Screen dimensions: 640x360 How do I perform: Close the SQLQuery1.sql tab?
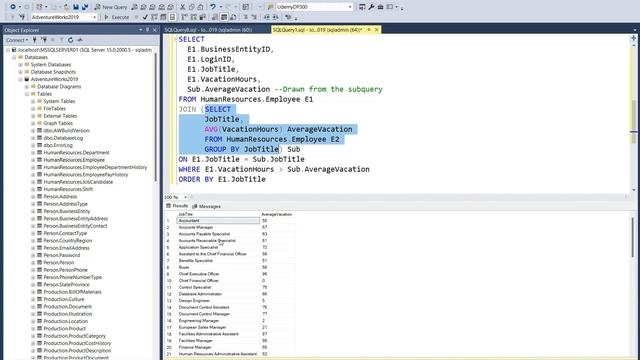pos(377,30)
